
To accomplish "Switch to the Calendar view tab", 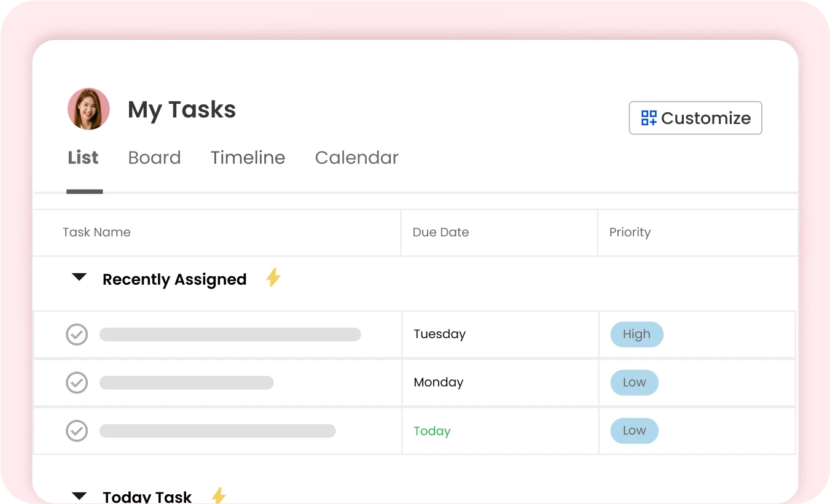I will (x=356, y=158).
